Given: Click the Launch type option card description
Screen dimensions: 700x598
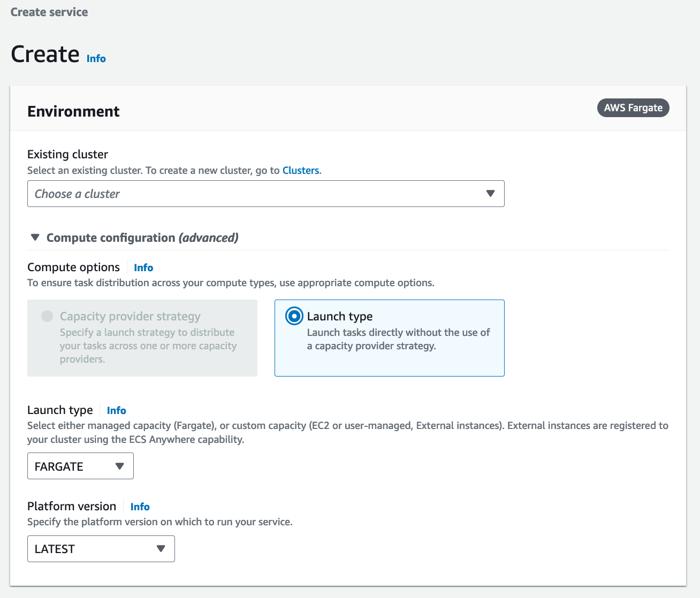Looking at the screenshot, I should pos(398,339).
